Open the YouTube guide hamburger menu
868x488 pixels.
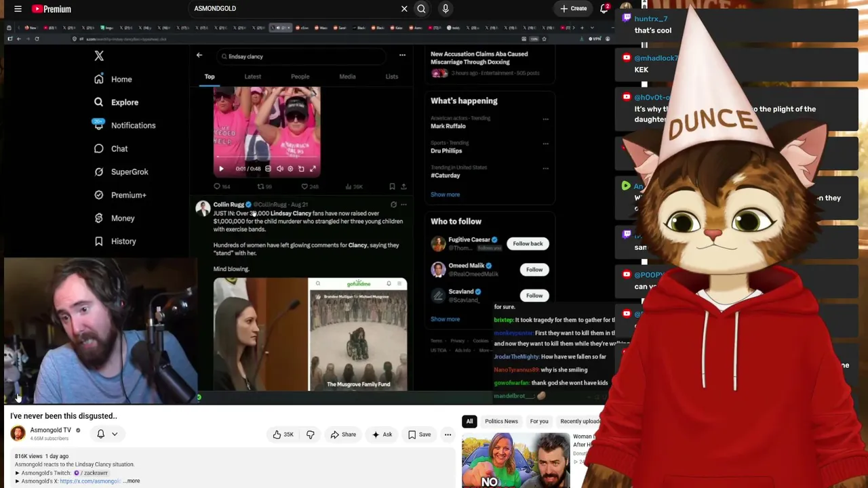[18, 9]
